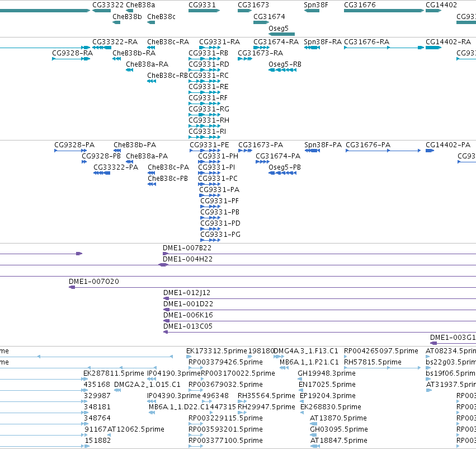Select the CG31674-PA protein label
476x449 pixels.
(278, 156)
